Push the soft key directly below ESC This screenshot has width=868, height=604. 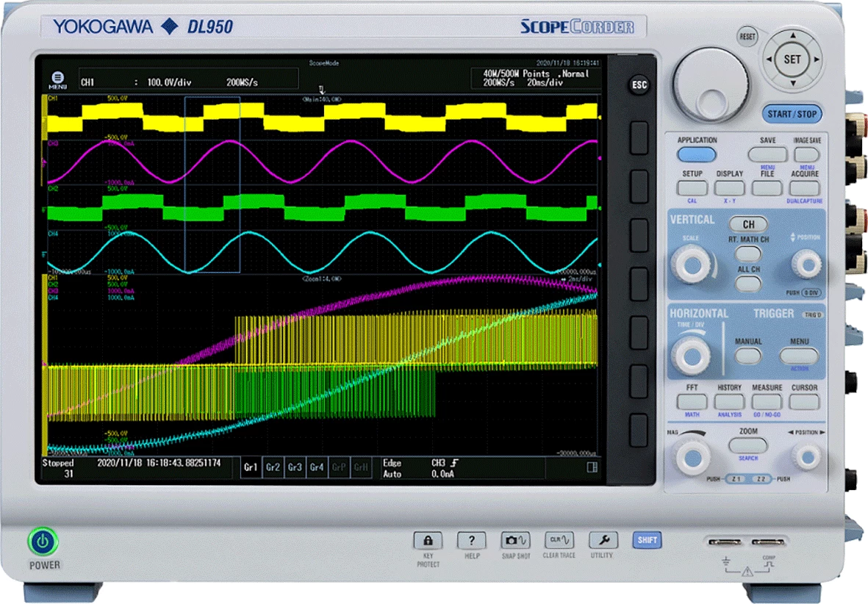coord(639,138)
